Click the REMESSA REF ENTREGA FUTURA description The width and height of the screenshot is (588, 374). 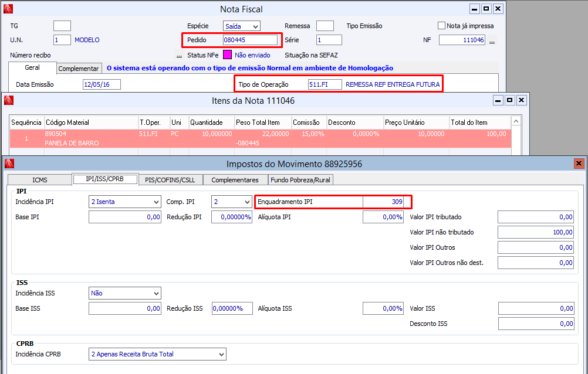pyautogui.click(x=393, y=84)
